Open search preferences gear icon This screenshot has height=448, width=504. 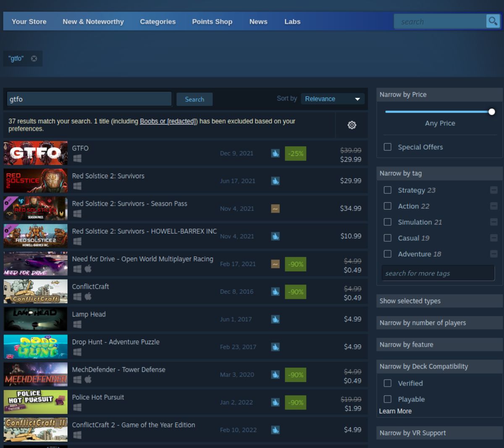tap(352, 125)
